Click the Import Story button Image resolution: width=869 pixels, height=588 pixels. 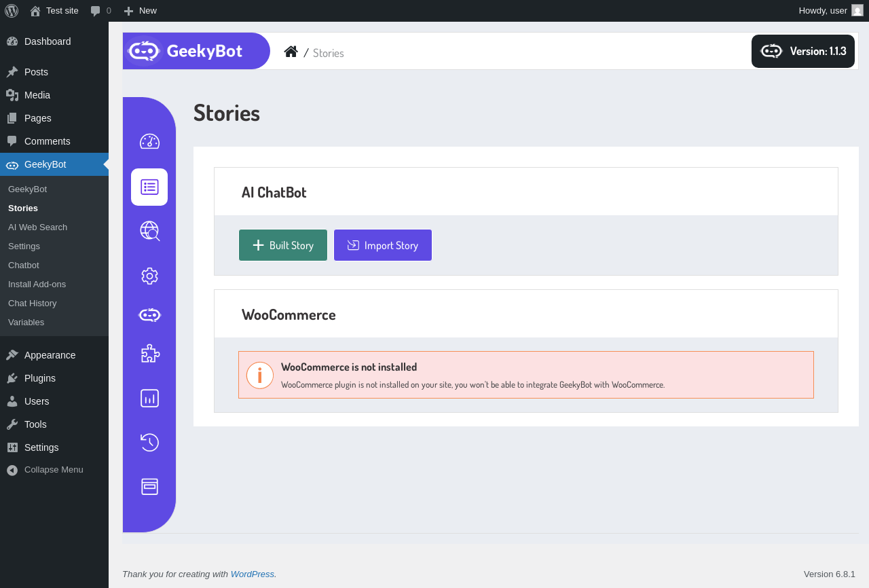coord(383,245)
